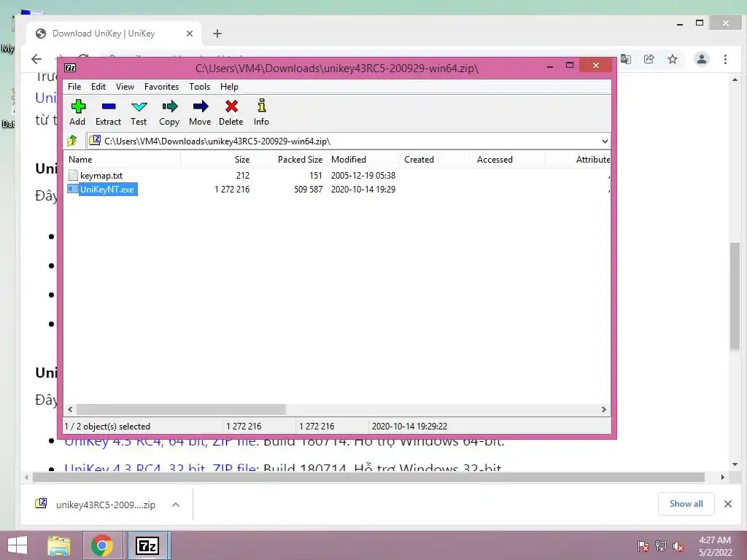
Task: Select the UniKeyNT.exe file icon
Action: click(x=73, y=189)
